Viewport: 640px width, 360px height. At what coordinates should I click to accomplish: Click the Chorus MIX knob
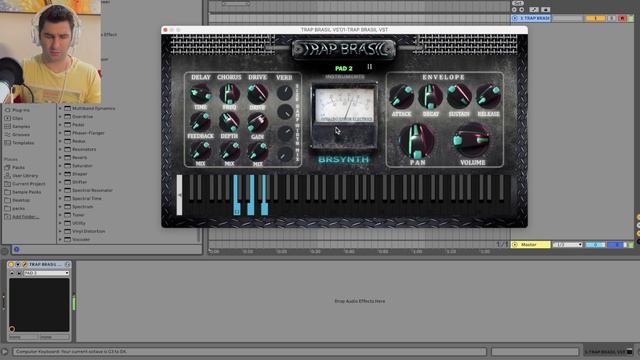229,151
